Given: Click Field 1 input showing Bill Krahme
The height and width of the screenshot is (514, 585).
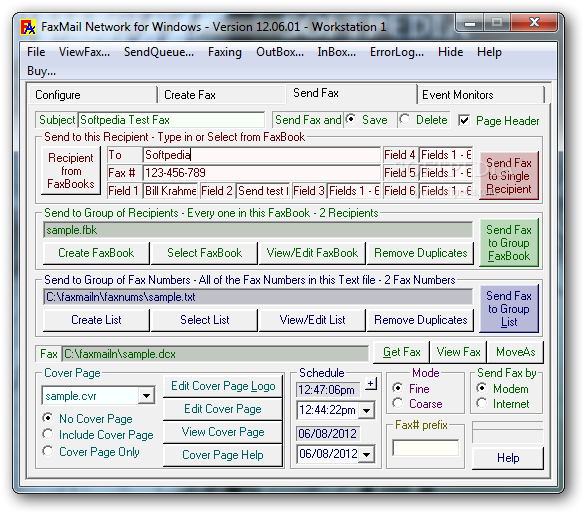Looking at the screenshot, I should [171, 191].
